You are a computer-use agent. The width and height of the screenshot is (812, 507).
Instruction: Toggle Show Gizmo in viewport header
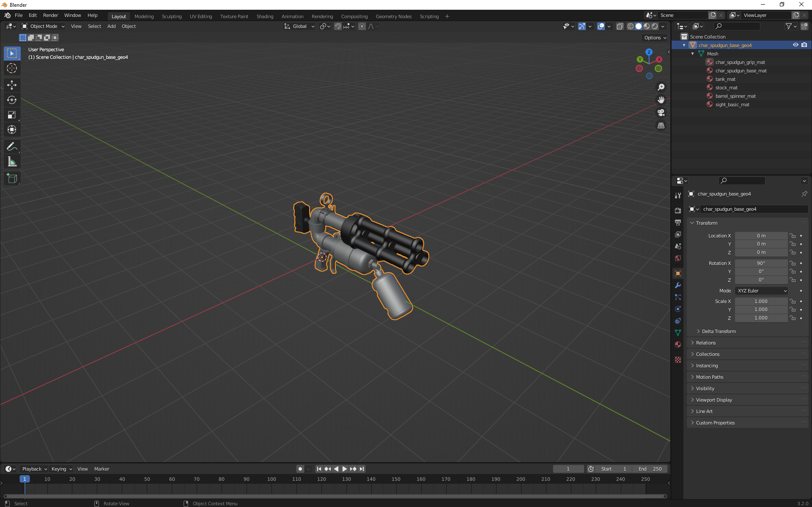point(582,26)
